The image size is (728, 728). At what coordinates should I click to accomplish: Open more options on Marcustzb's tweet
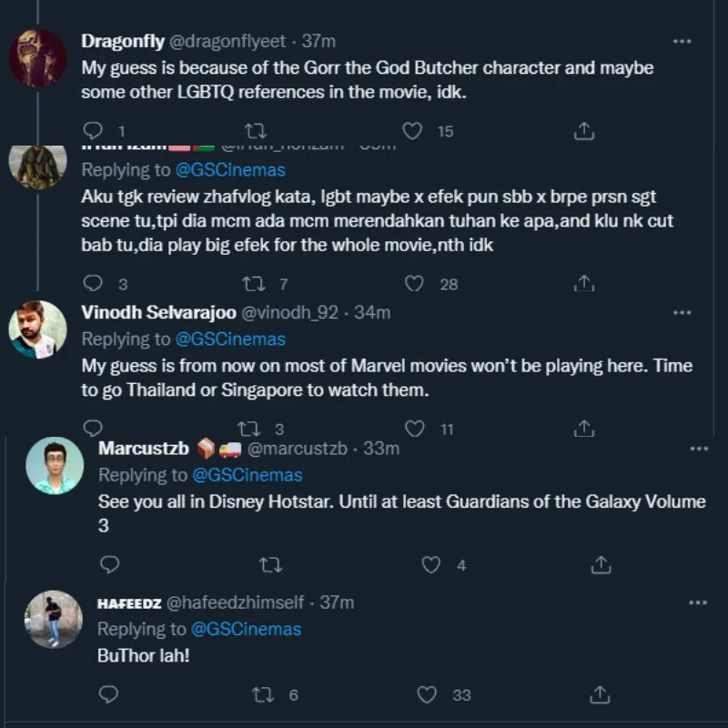click(x=698, y=449)
